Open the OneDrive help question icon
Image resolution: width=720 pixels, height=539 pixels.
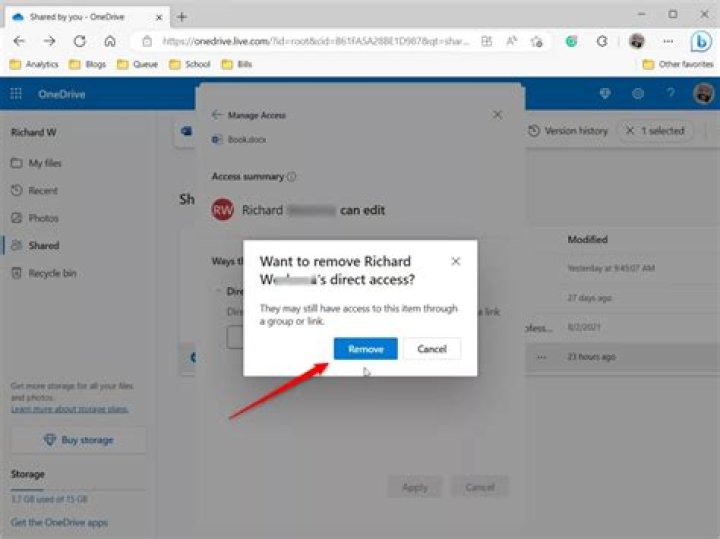(670, 94)
